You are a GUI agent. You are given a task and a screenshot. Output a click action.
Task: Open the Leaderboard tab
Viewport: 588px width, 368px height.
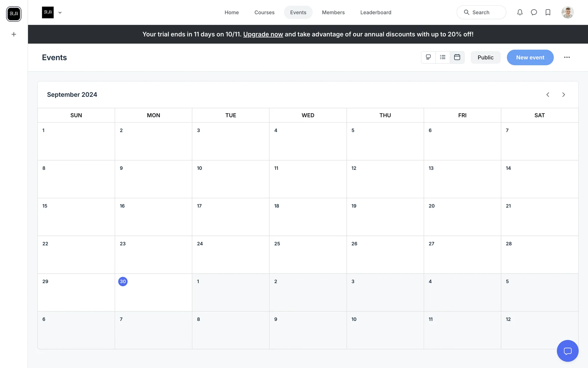tap(375, 12)
